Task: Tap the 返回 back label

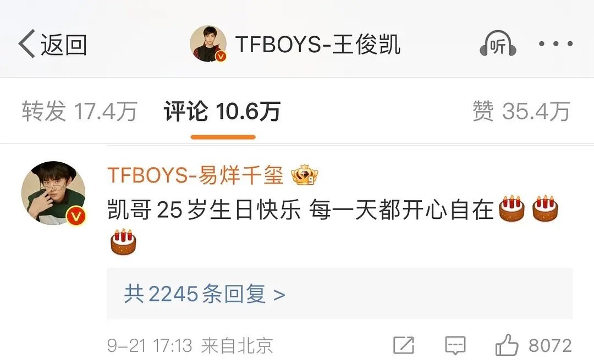Action: (64, 45)
